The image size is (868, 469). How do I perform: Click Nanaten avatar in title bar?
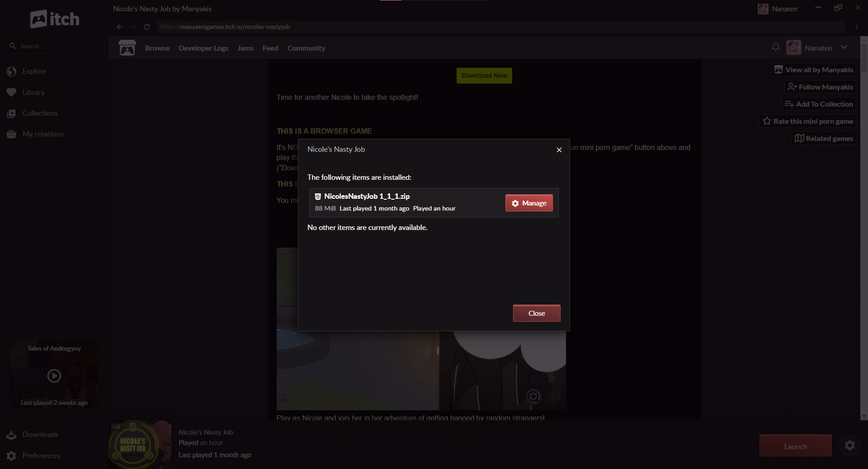click(763, 9)
